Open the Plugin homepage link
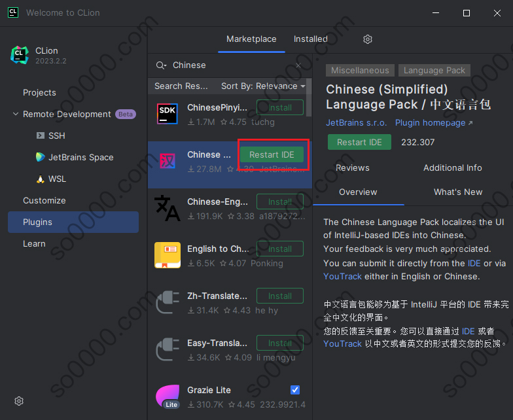 [434, 123]
